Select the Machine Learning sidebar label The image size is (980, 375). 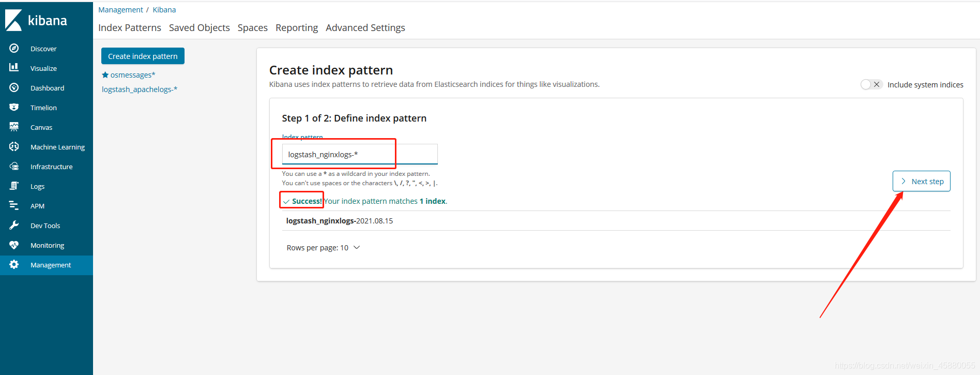coord(57,147)
